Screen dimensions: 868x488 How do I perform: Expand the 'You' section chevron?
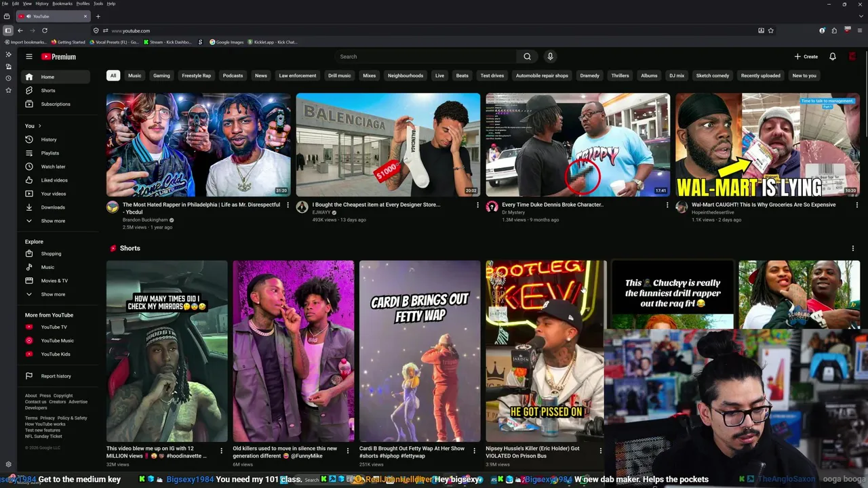39,126
